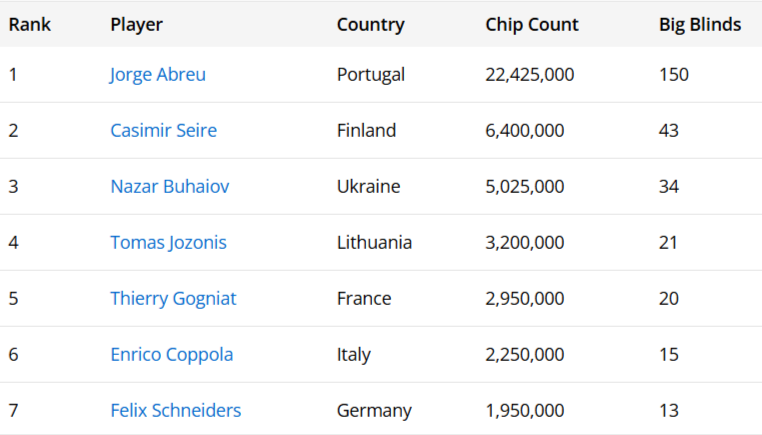Click the Country column header

370,25
